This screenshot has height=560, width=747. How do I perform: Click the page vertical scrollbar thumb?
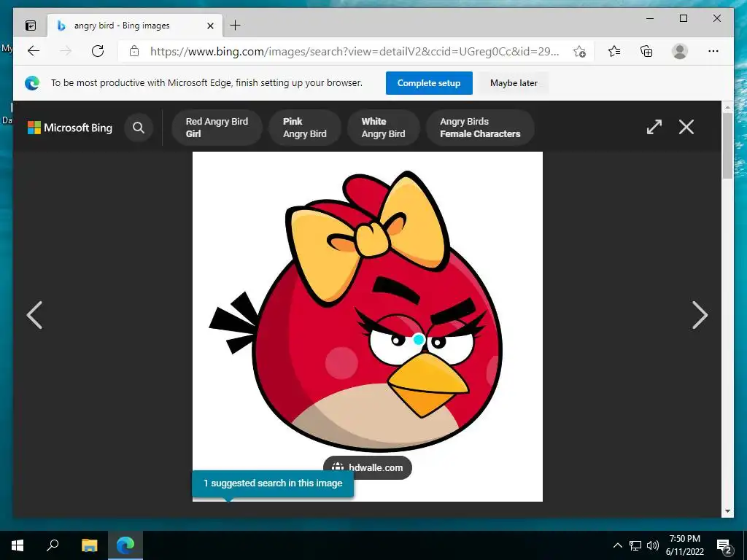727,146
